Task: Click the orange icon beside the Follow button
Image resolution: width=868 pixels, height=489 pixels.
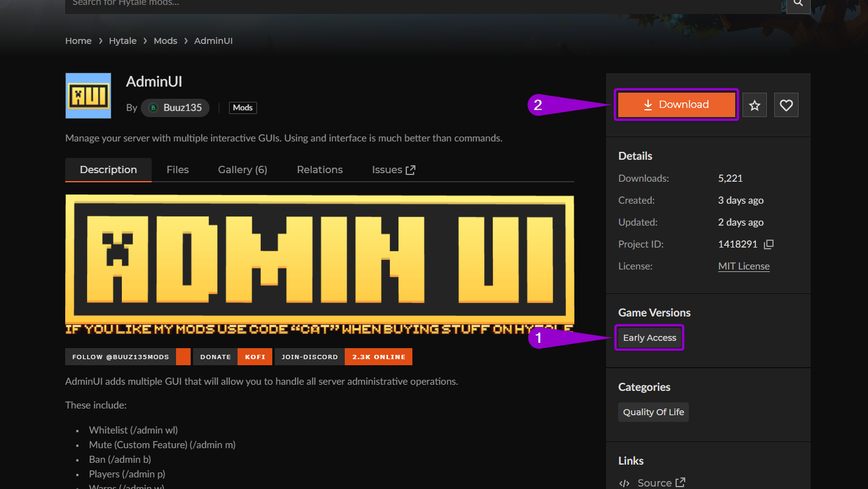Action: tap(183, 357)
